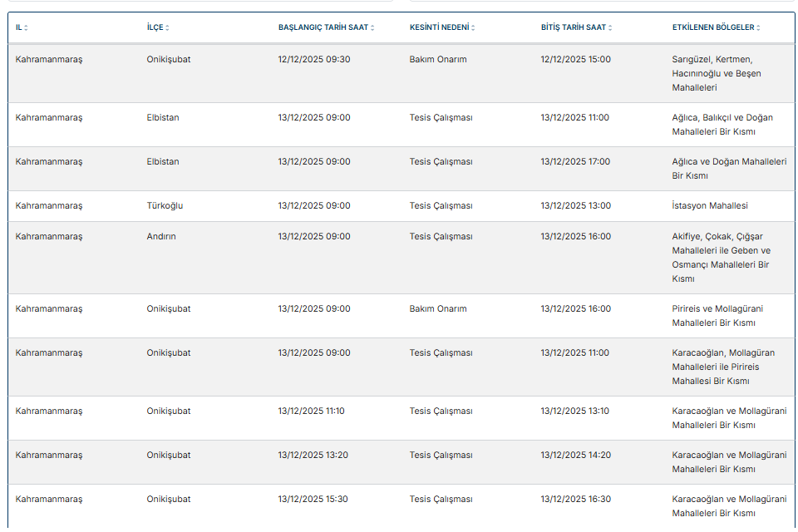Click sort arrows next to BİTİŞ TARİH SAAT
Image resolution: width=798 pixels, height=532 pixels.
tap(610, 28)
